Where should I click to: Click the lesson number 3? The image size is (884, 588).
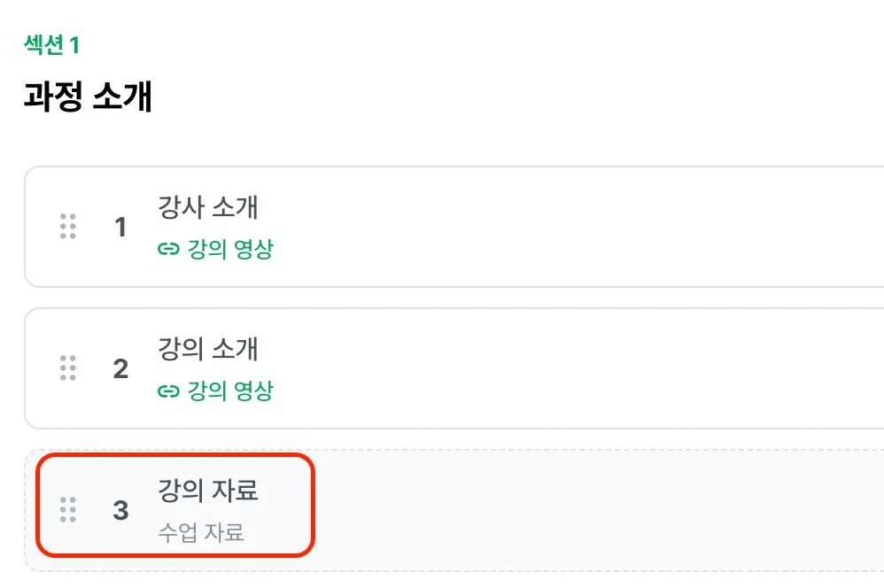120,510
